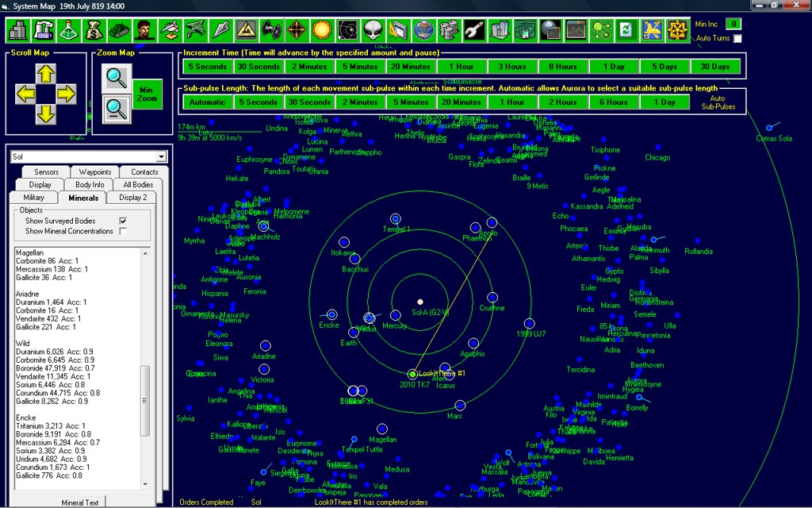
Task: Open the Body Info tab
Action: pyautogui.click(x=90, y=184)
